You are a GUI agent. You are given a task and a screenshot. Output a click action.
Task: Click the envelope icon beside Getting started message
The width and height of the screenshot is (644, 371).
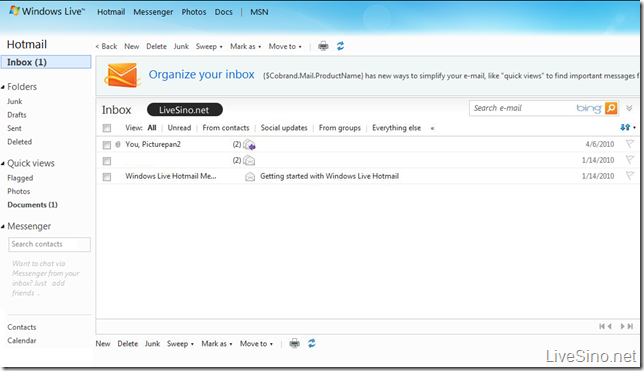click(250, 177)
